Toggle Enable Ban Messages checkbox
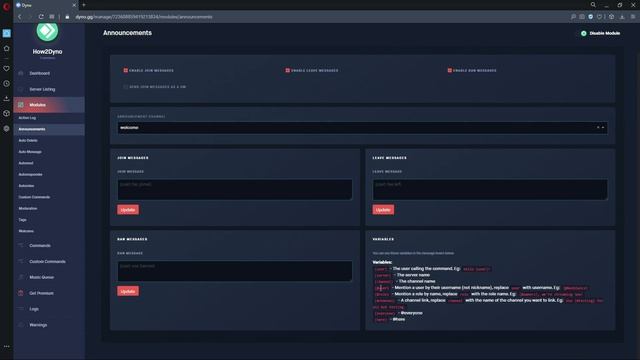This screenshot has width=640, height=360. pyautogui.click(x=449, y=70)
